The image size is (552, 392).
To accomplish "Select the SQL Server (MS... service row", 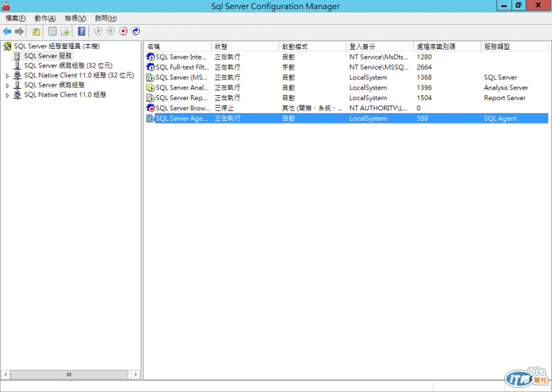I will 347,77.
